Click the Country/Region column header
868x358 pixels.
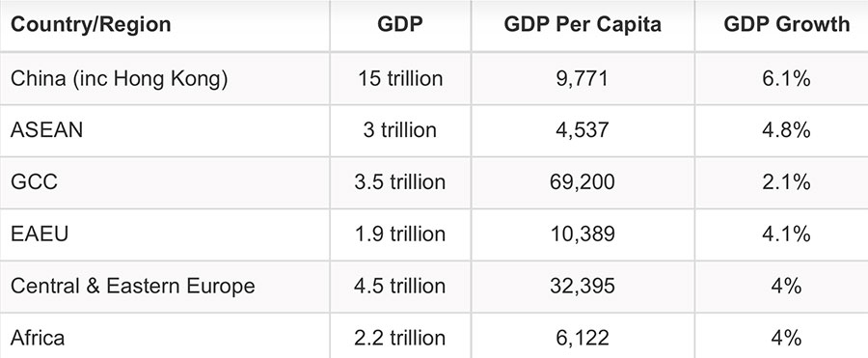coord(91,24)
